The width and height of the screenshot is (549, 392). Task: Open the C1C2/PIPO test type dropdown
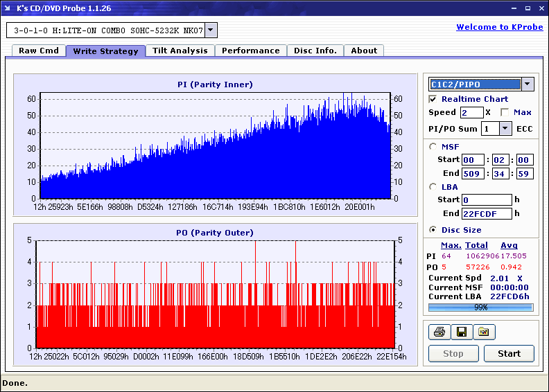527,84
